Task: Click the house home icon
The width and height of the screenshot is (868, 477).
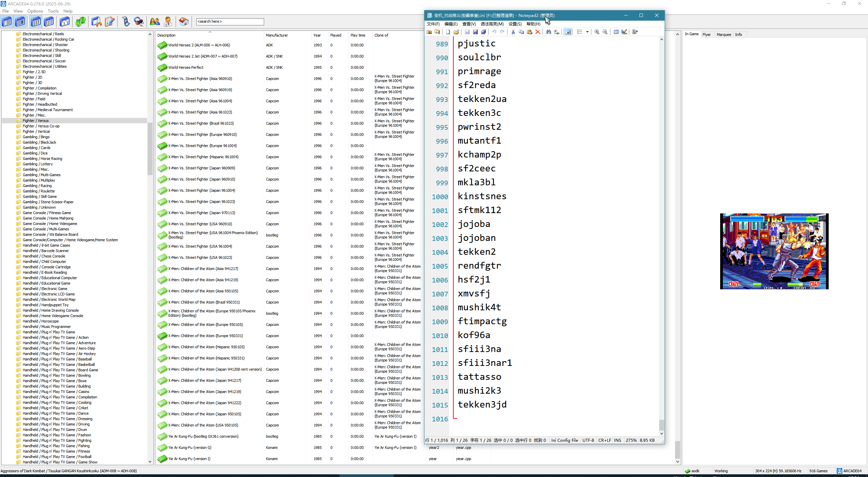Action: coord(184,22)
